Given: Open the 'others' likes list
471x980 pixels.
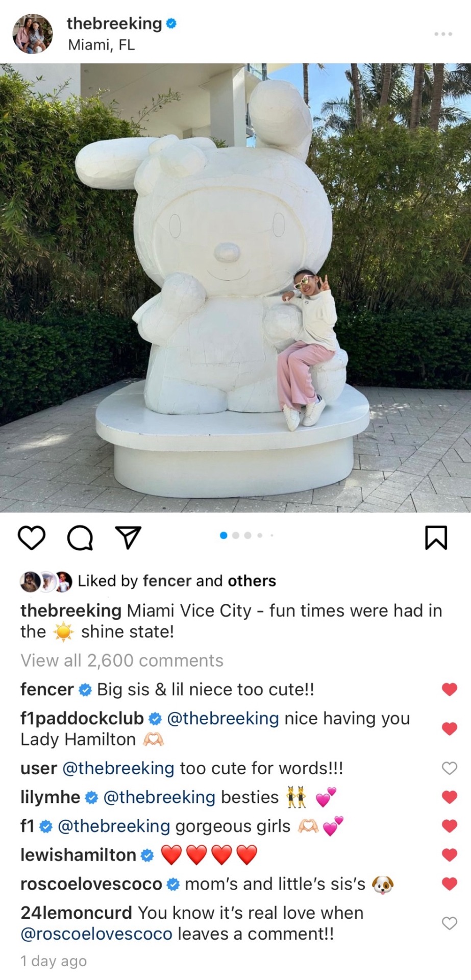Looking at the screenshot, I should coord(252,581).
